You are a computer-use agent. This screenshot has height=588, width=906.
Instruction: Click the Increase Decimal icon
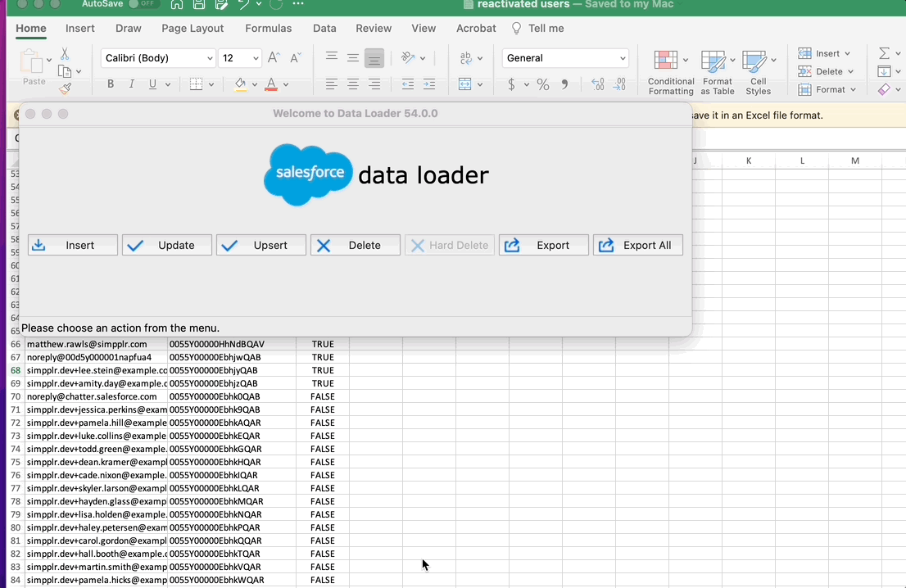pos(597,84)
